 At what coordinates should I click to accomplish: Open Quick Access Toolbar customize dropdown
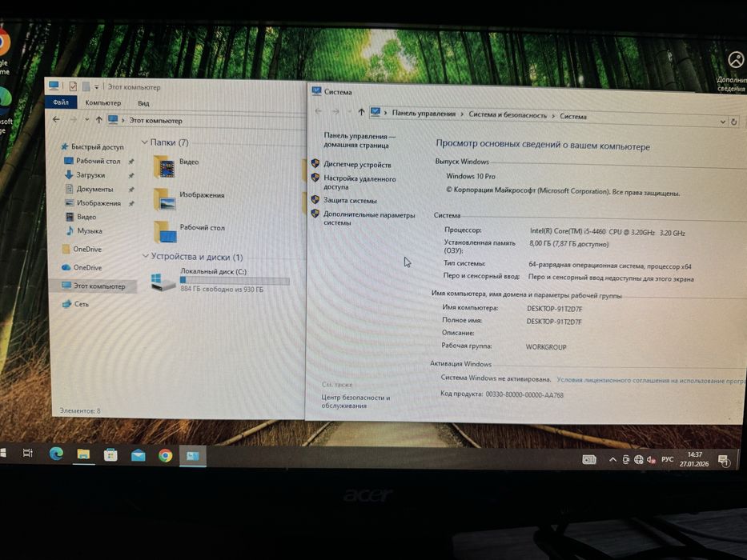[96, 86]
